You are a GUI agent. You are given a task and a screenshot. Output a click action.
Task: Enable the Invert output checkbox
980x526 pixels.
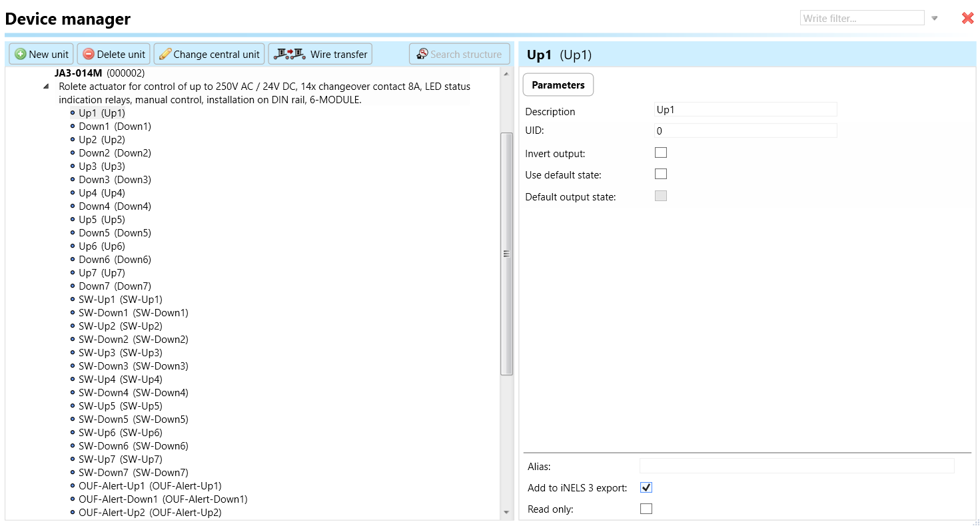(661, 152)
